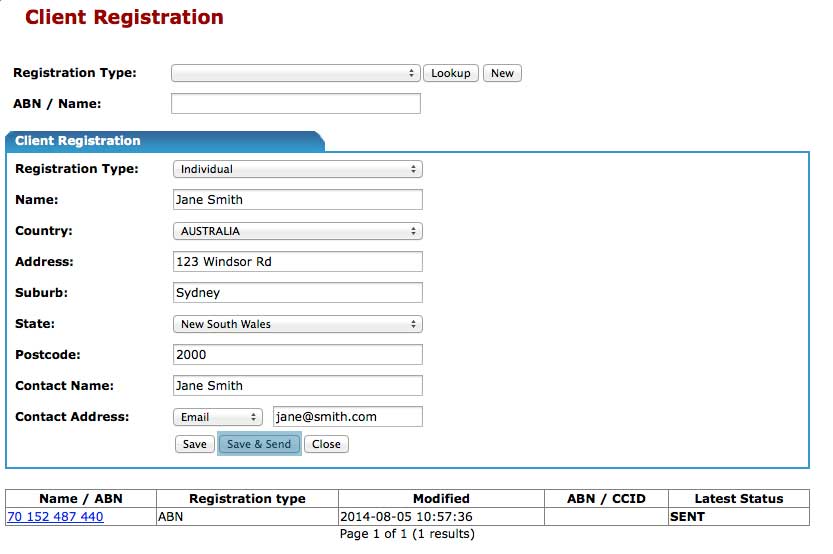The height and width of the screenshot is (554, 833).
Task: Click the Postcode field showing 2000
Action: click(297, 355)
